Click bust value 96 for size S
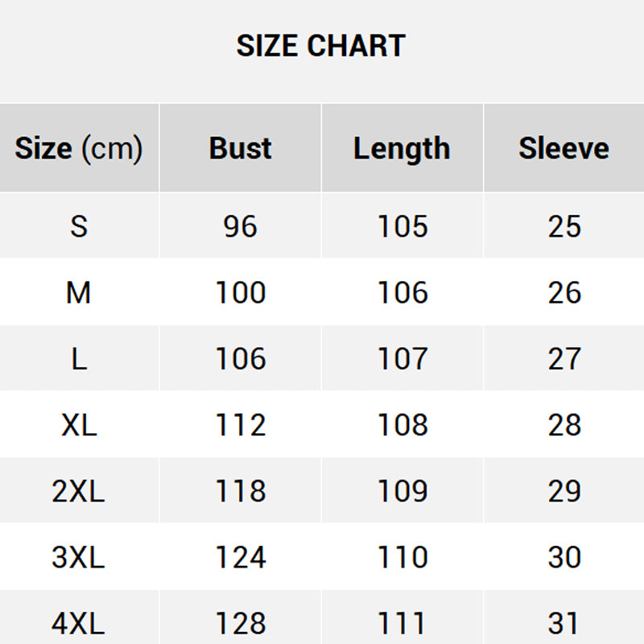Viewport: 644px width, 644px height. [240, 226]
